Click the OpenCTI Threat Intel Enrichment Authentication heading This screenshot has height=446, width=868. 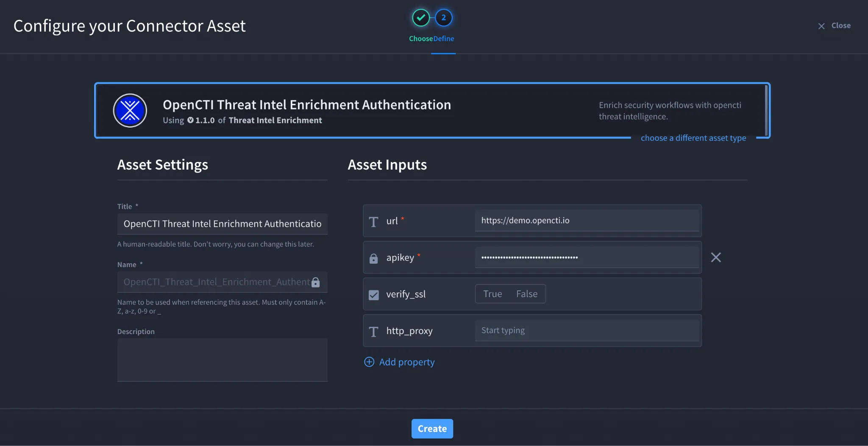pyautogui.click(x=307, y=105)
